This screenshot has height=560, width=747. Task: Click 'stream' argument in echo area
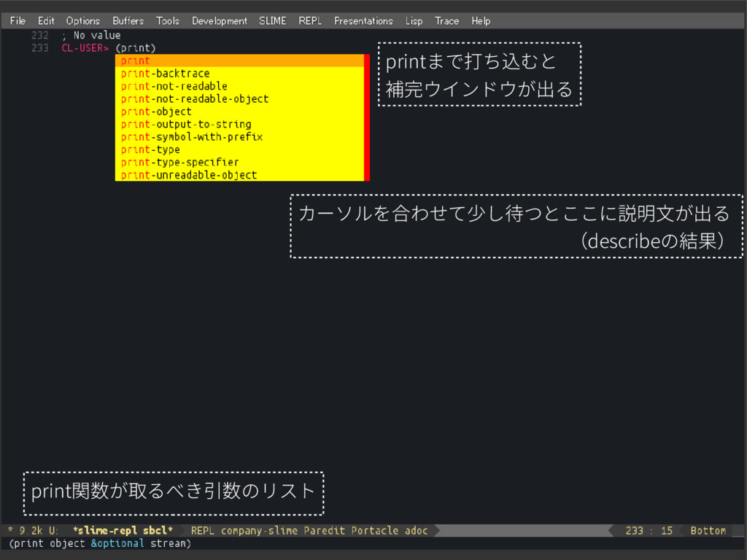pos(168,543)
